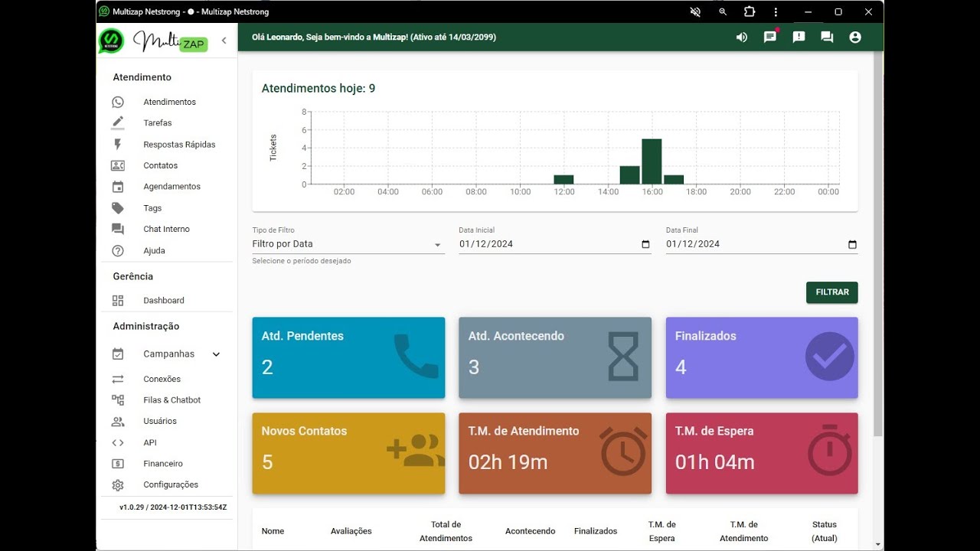This screenshot has width=980, height=551.
Task: Click the magnifier zoom icon in title bar
Action: (x=723, y=12)
